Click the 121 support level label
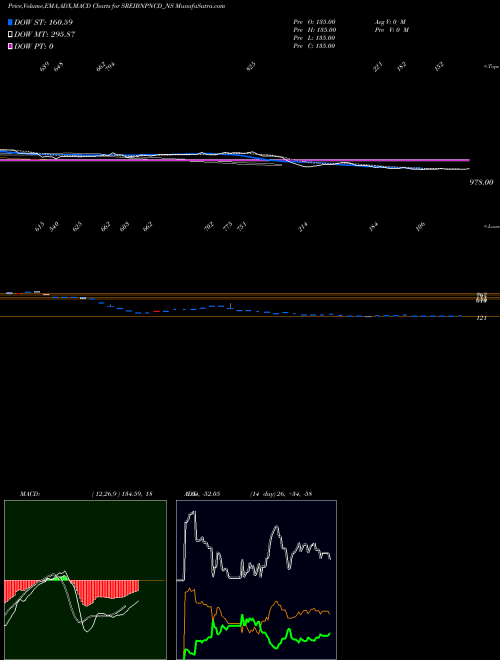 482,318
